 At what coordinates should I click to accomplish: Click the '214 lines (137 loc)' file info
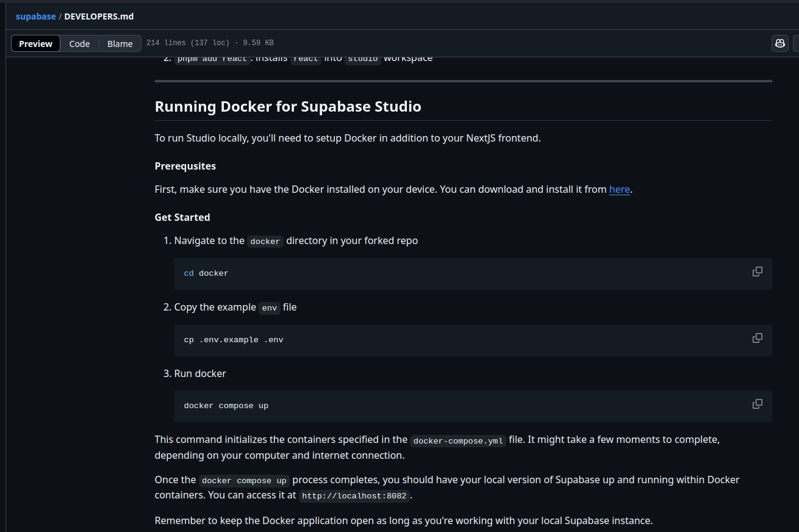click(x=188, y=43)
